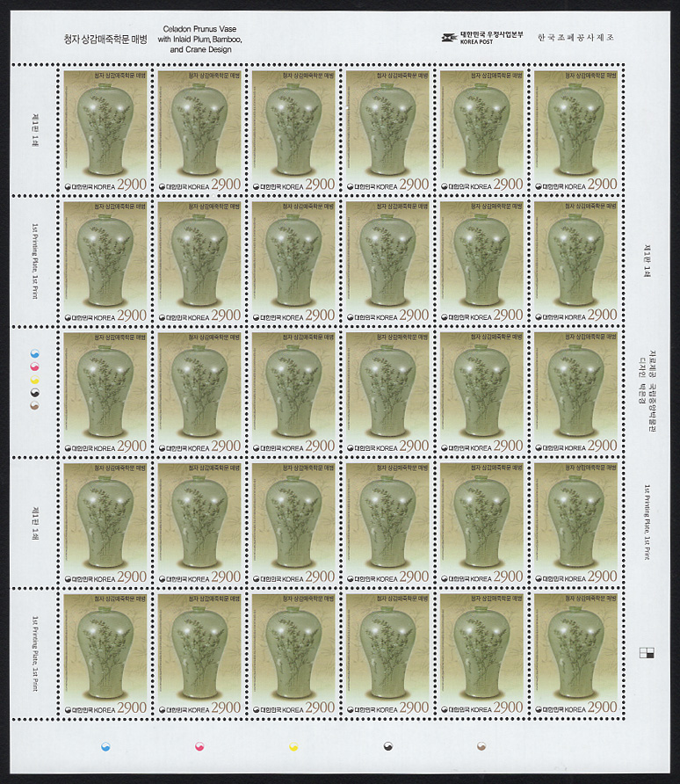Screen dimensions: 680x784
Task: Pick the magenta dot in left margin
Action: [x=35, y=367]
